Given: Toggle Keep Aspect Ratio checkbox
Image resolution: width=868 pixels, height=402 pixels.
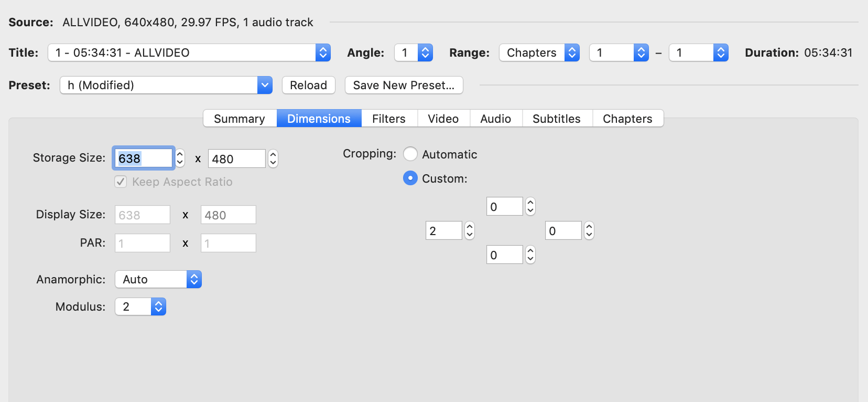Looking at the screenshot, I should (121, 182).
